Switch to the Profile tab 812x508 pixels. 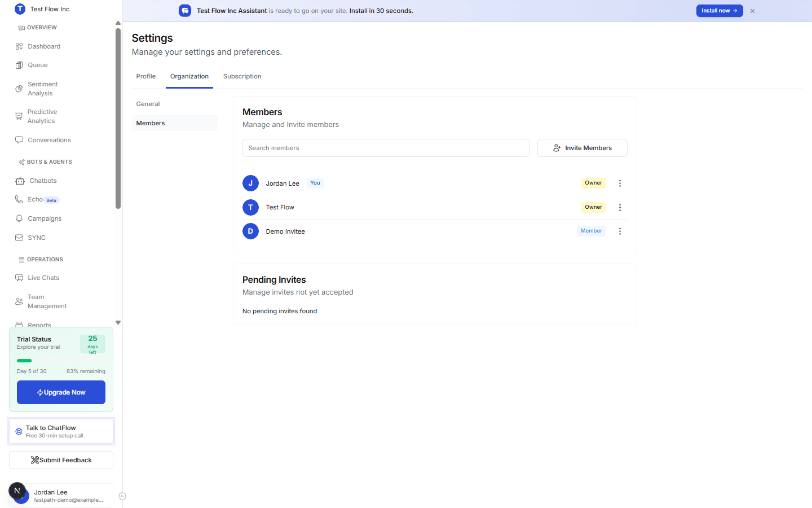pyautogui.click(x=146, y=76)
